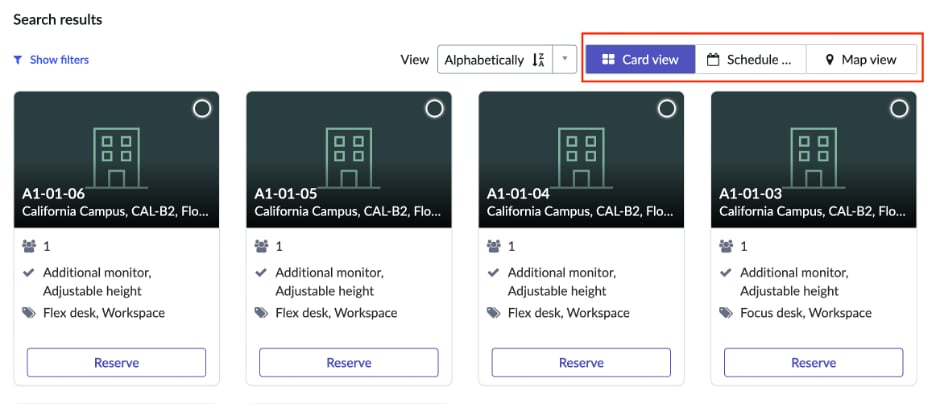Click 'Flex desk, Workspace' on A1-01-05

(336, 313)
